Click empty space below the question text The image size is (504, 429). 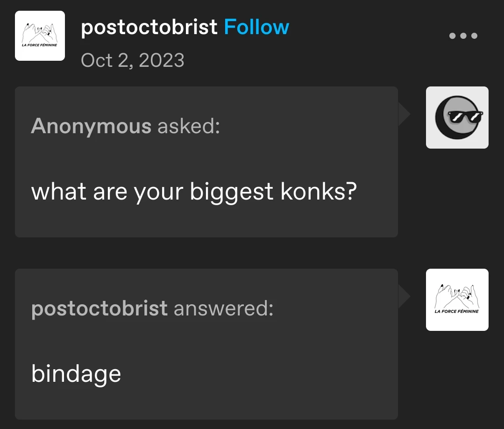(x=206, y=220)
